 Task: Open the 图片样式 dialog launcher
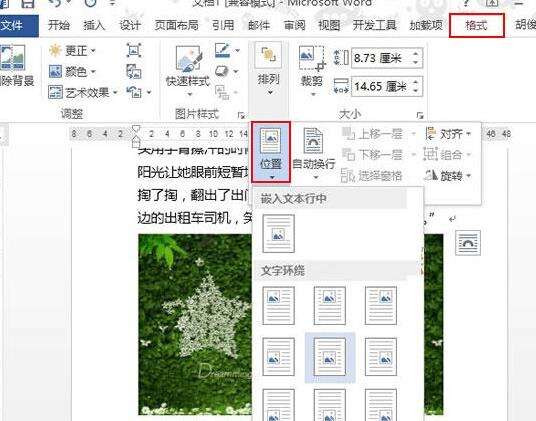(241, 115)
